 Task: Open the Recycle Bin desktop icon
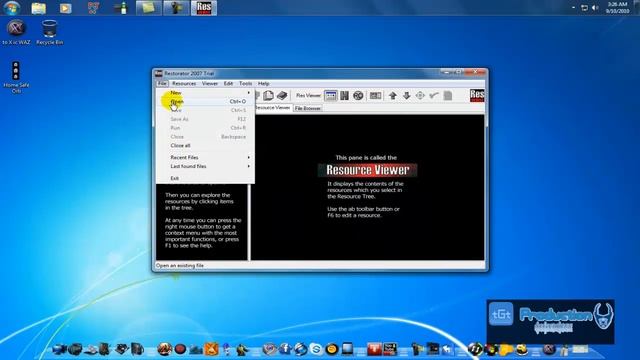pyautogui.click(x=49, y=32)
